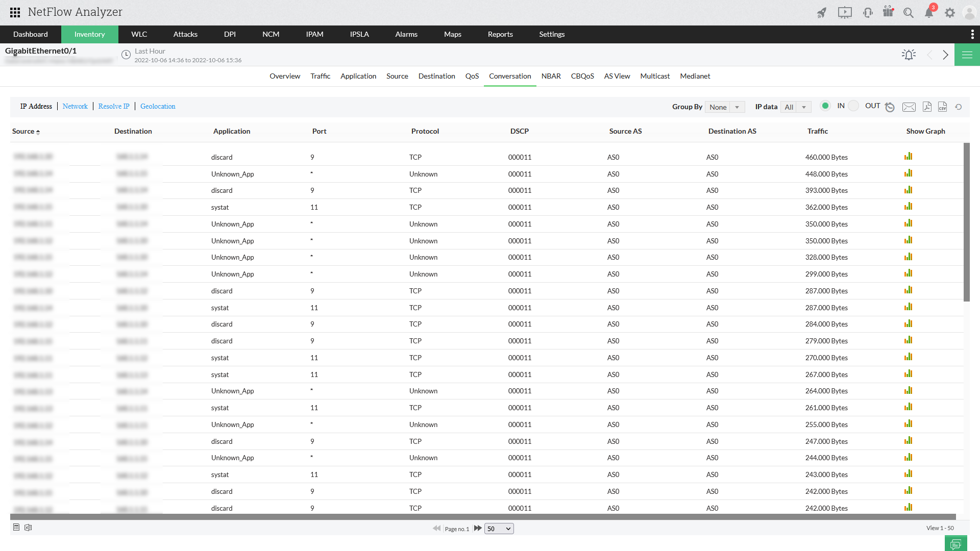The image size is (980, 551).
Task: Open the Group By dropdown
Action: click(724, 107)
